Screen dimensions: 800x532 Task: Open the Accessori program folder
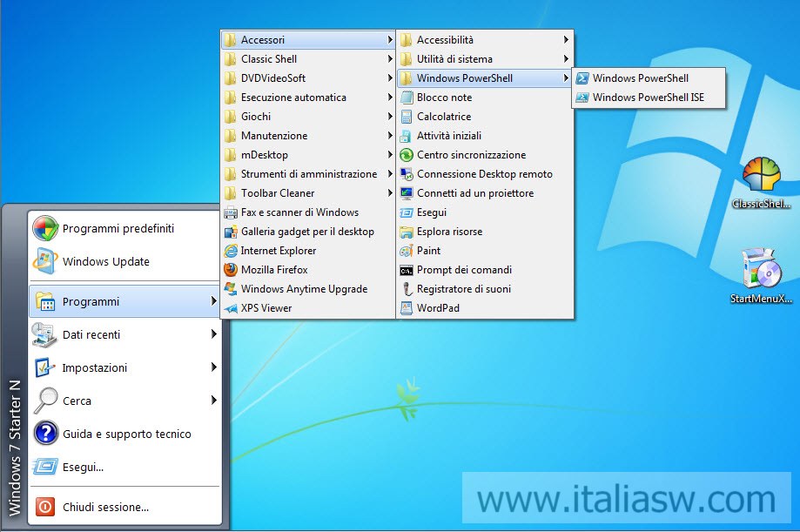(308, 40)
